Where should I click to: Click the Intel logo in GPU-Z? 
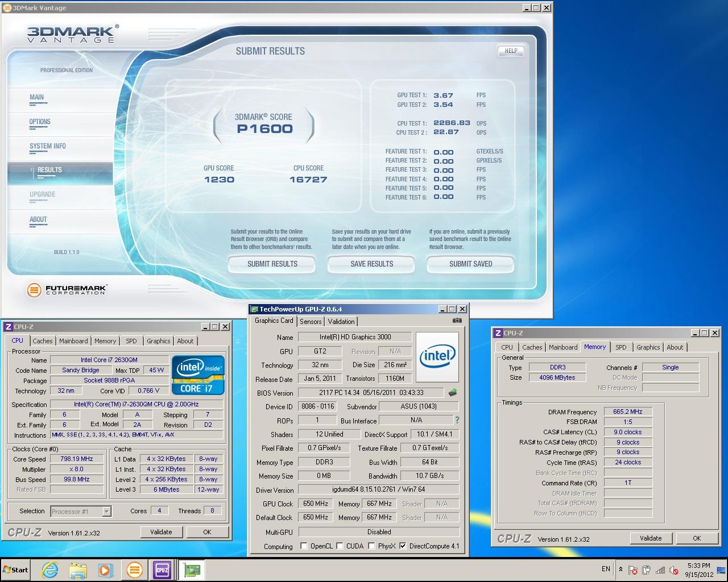(437, 357)
